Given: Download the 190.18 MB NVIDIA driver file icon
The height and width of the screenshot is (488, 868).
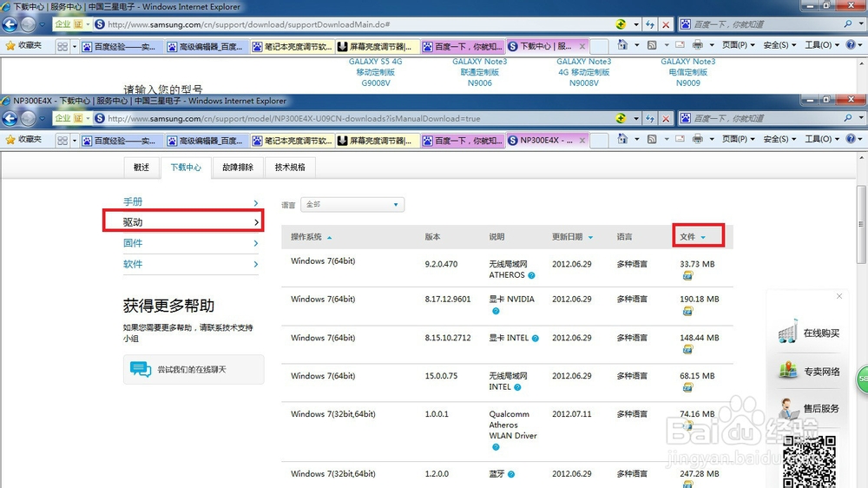Looking at the screenshot, I should coord(687,311).
